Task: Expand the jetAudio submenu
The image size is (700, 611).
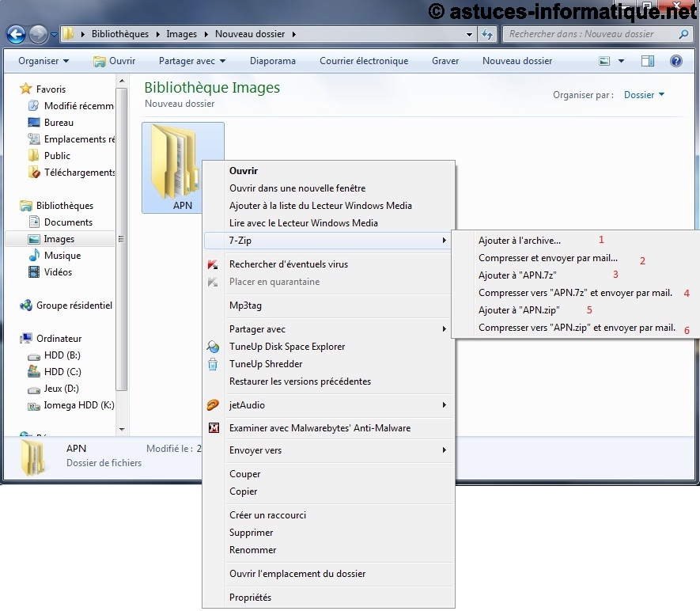Action: click(x=445, y=405)
